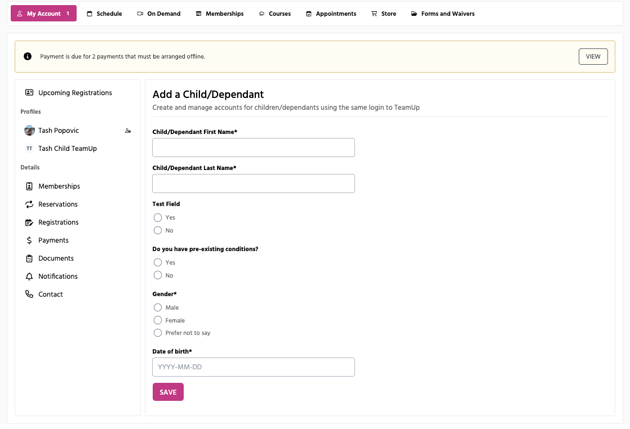Click the Registrations pencil icon in sidebar
This screenshot has height=429, width=630.
click(x=29, y=222)
